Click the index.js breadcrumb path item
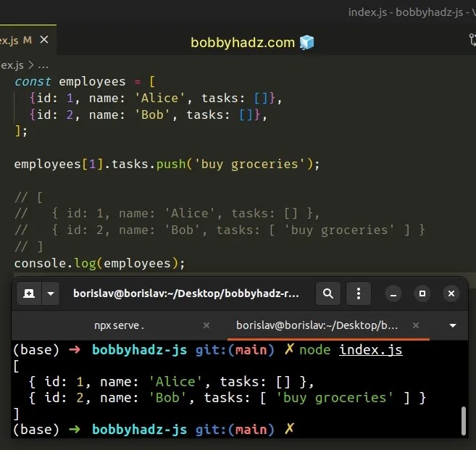 (x=12, y=65)
